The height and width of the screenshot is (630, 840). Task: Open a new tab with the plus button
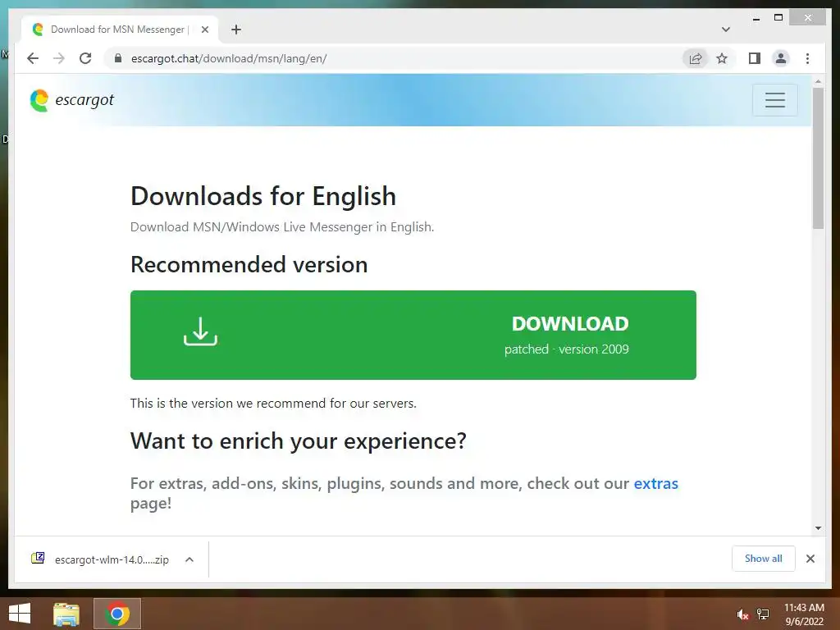pyautogui.click(x=236, y=30)
